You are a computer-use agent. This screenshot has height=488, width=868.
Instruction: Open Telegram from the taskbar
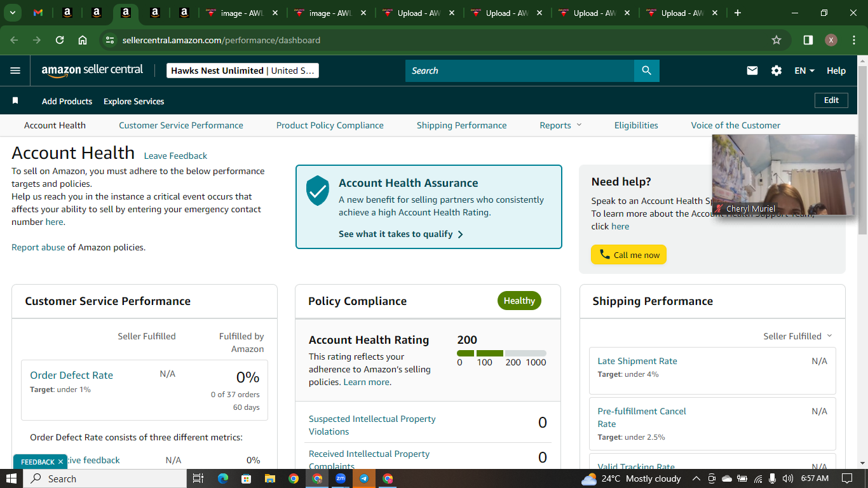click(x=364, y=478)
